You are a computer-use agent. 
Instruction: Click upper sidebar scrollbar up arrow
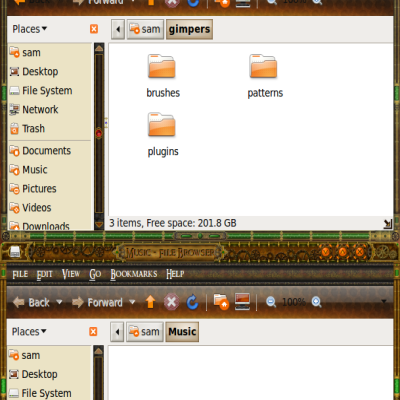point(99,48)
